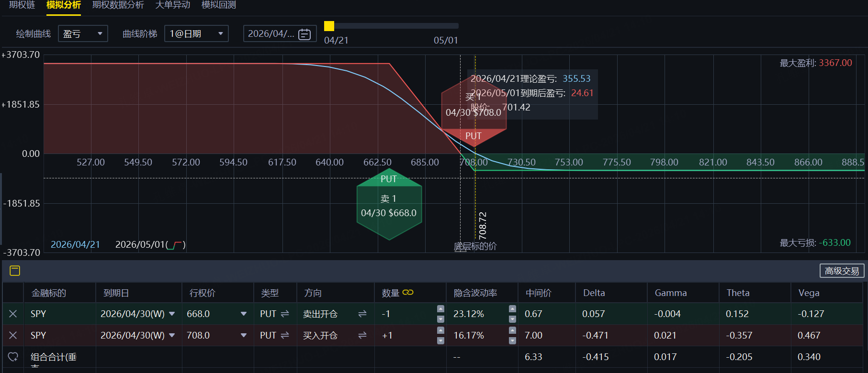Screen dimensions: 868x373
Task: Lower implied volatility 16.17% with down arrow
Action: point(512,340)
